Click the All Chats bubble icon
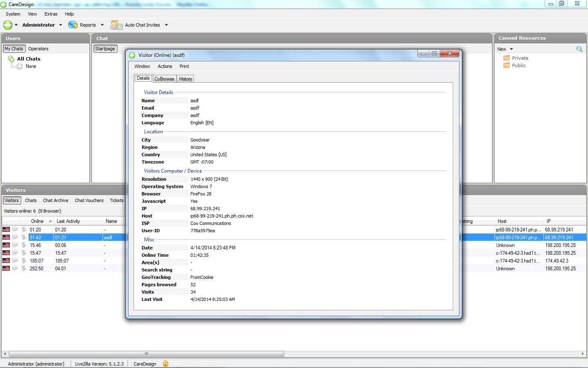The width and height of the screenshot is (588, 368). (11, 59)
